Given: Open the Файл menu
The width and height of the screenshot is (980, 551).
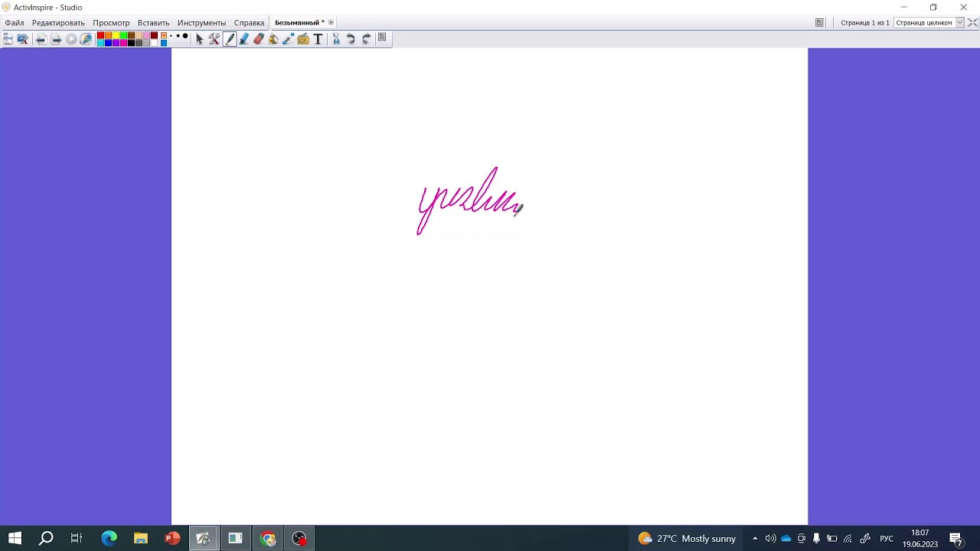Looking at the screenshot, I should [x=15, y=23].
